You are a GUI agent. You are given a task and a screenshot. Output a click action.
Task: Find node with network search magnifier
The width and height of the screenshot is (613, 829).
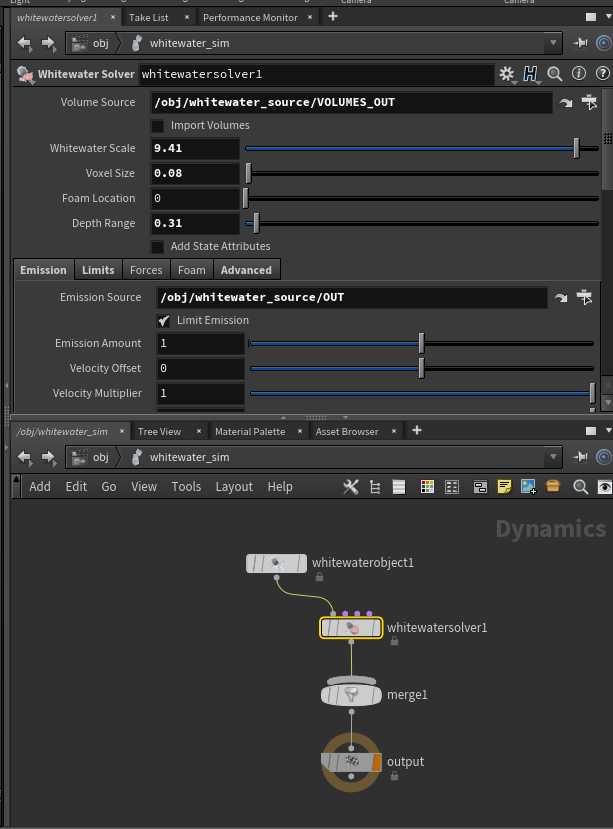point(581,487)
